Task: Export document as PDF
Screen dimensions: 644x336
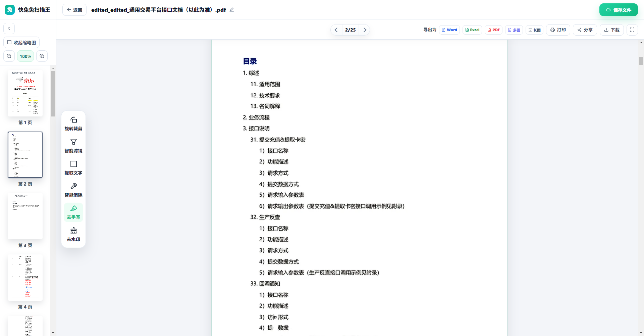Action: [x=493, y=30]
